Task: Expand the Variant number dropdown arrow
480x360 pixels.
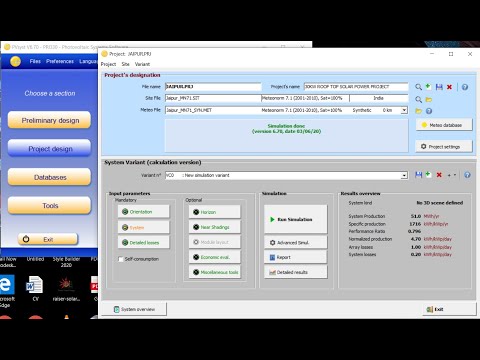Action: (404, 175)
